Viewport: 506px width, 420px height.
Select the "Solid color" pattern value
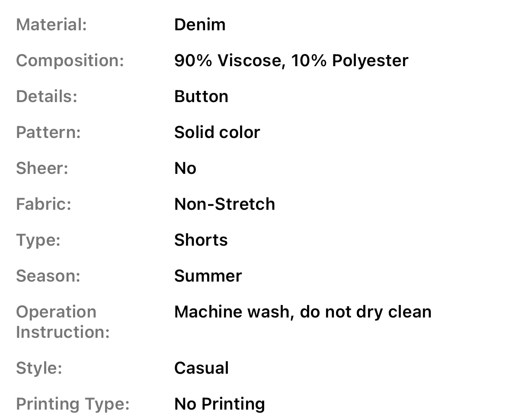(x=217, y=132)
